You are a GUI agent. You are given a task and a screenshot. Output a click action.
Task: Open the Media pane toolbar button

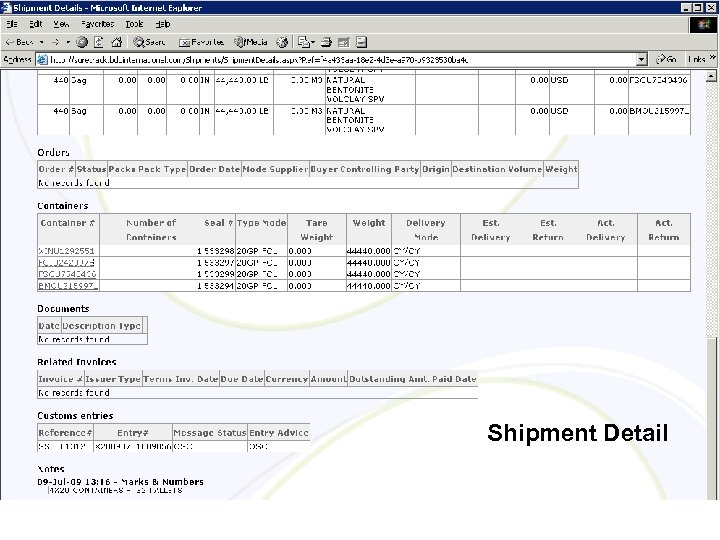(x=251, y=42)
